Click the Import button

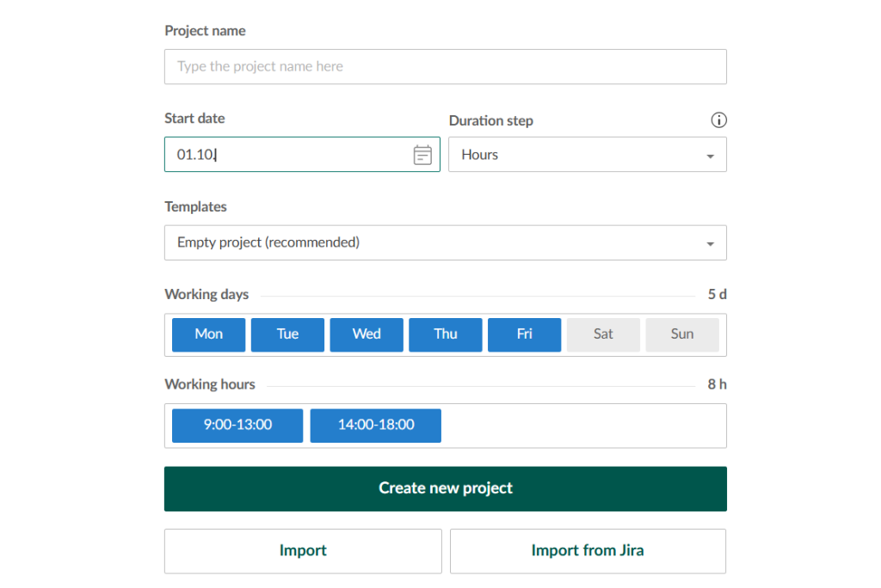(x=302, y=551)
